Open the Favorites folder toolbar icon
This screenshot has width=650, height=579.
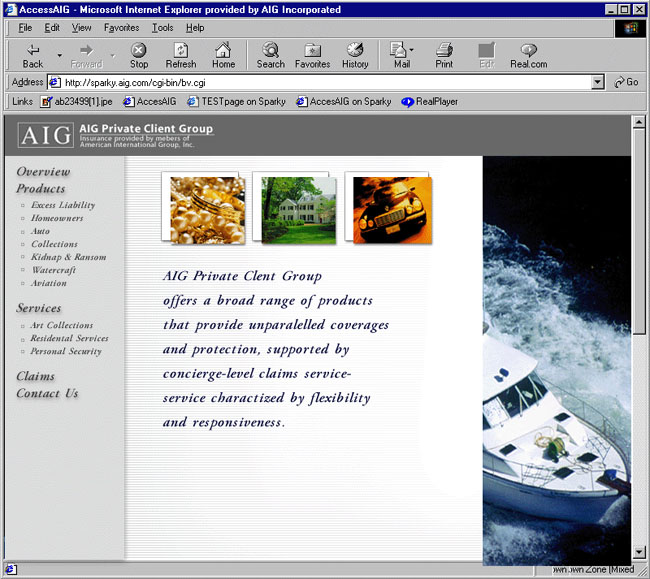pos(312,50)
